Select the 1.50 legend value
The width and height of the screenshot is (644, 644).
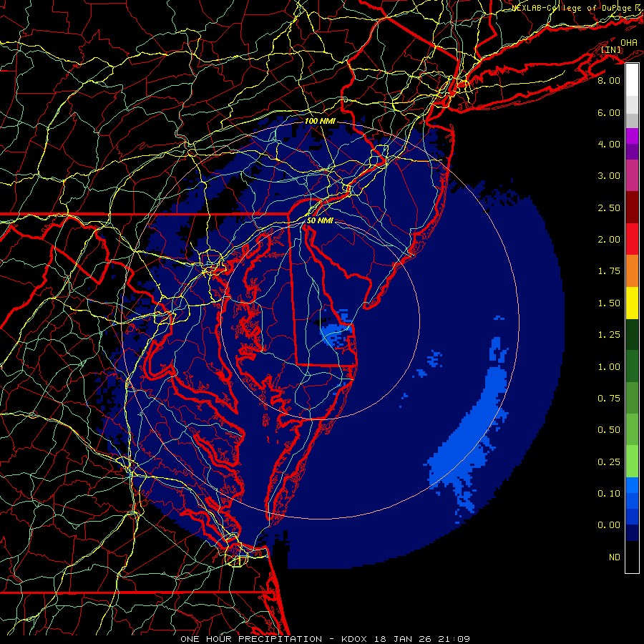pyautogui.click(x=609, y=303)
